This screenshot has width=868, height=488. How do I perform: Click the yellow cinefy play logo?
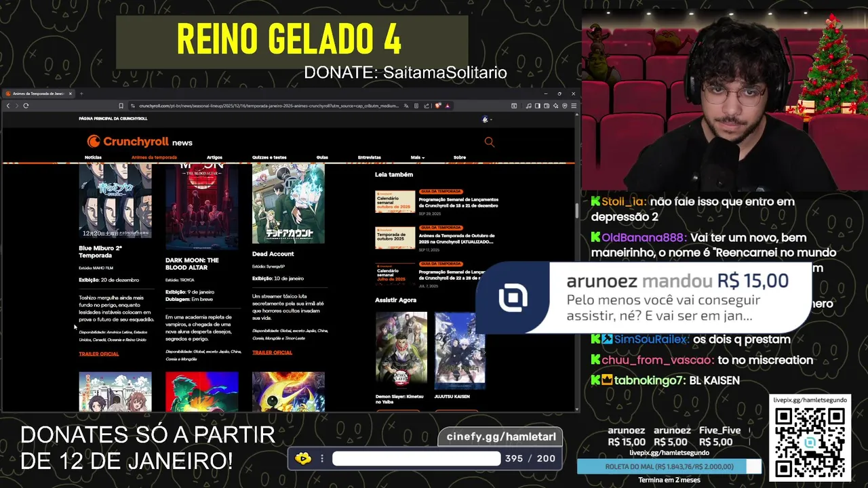point(302,459)
